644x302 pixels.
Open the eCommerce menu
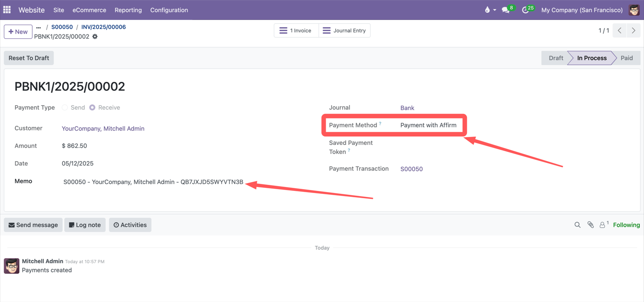[89, 10]
